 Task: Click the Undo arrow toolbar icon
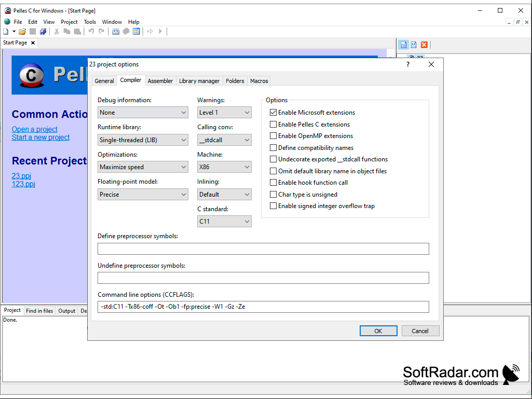(x=91, y=32)
